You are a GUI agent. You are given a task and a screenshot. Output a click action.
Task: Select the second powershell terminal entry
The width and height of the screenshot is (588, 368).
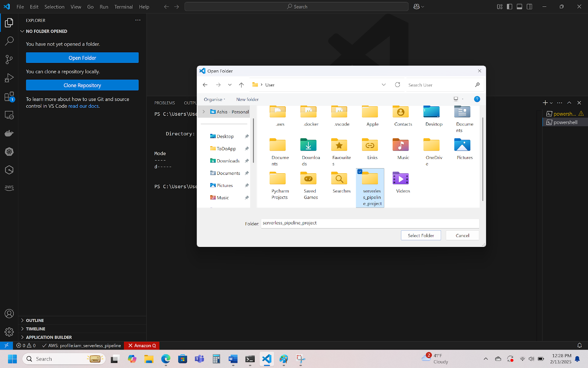point(565,122)
